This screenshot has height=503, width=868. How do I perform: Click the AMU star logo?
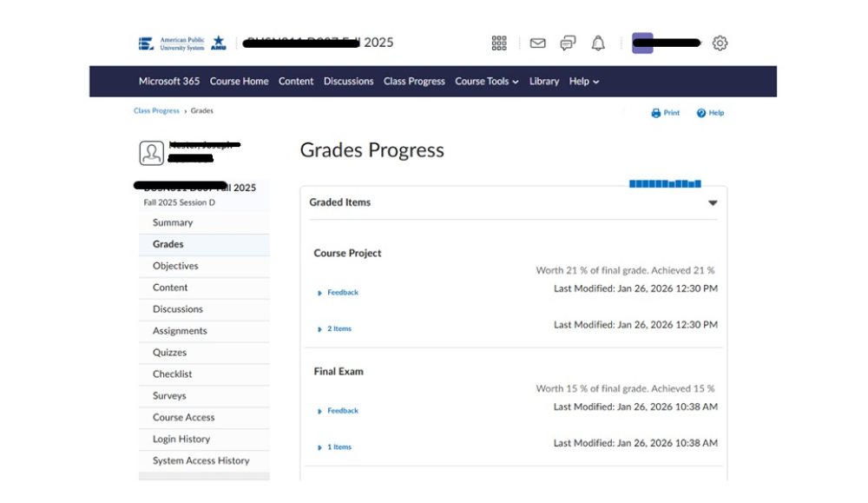pos(219,43)
